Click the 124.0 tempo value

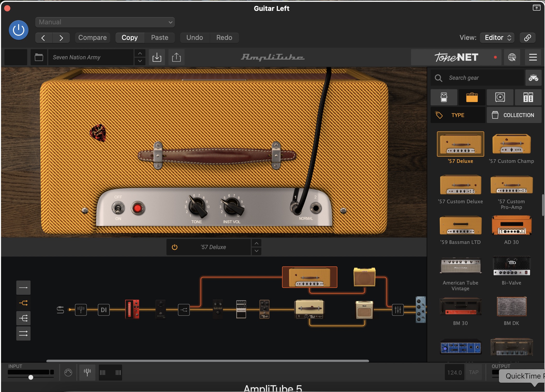(x=454, y=373)
